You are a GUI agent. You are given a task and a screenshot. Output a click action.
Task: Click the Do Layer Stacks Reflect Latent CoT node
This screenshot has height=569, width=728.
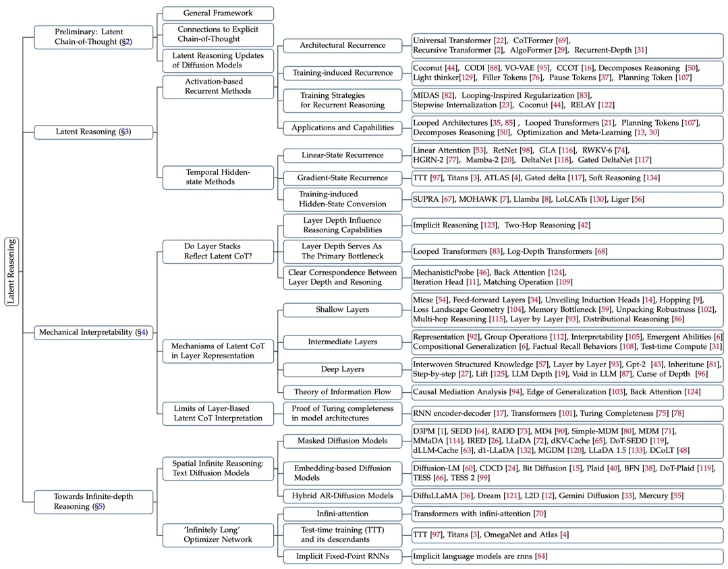coord(218,251)
